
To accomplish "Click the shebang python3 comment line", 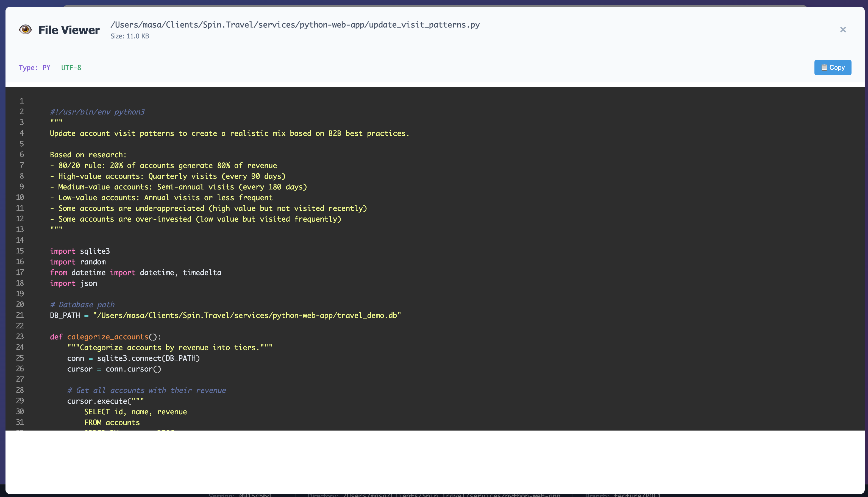I will click(x=97, y=112).
